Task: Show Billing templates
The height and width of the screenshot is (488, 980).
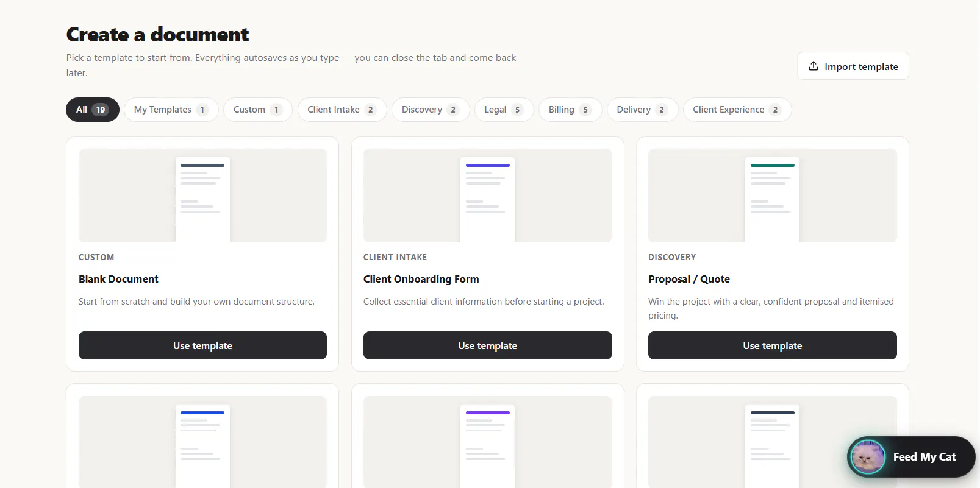Action: click(570, 110)
